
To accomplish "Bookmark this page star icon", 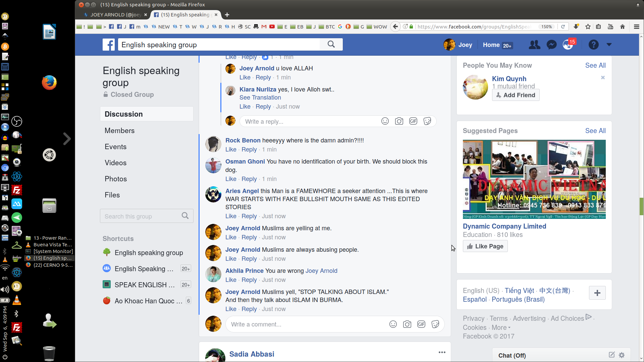I will point(588,26).
